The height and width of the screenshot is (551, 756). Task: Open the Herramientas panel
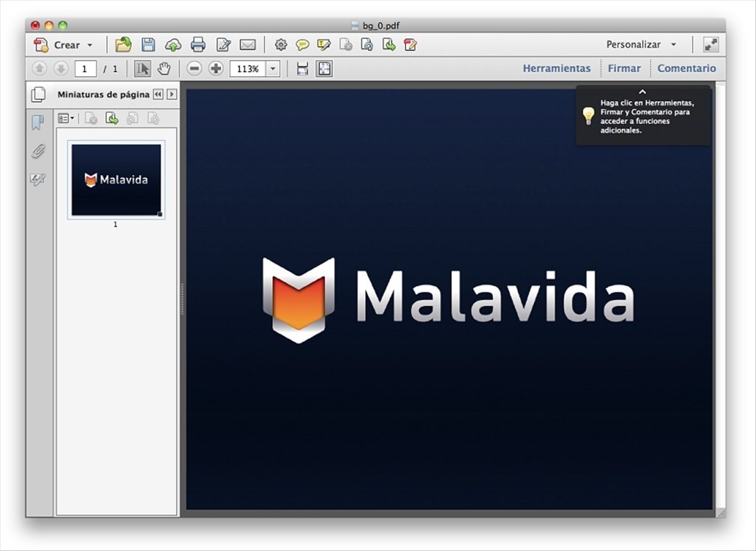click(x=556, y=69)
